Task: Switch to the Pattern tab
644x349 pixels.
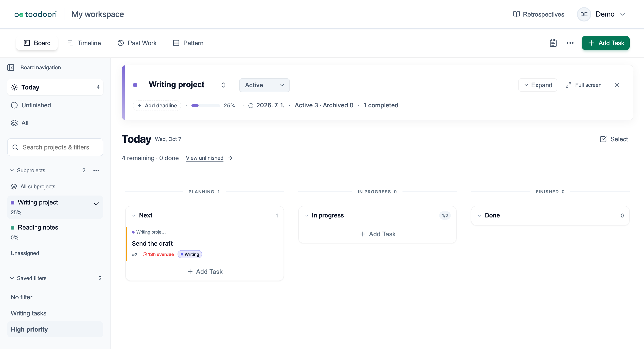Action: pyautogui.click(x=189, y=43)
